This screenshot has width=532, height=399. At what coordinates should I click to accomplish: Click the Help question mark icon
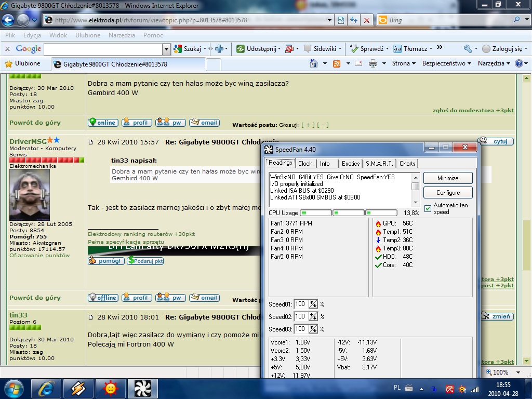pos(519,63)
